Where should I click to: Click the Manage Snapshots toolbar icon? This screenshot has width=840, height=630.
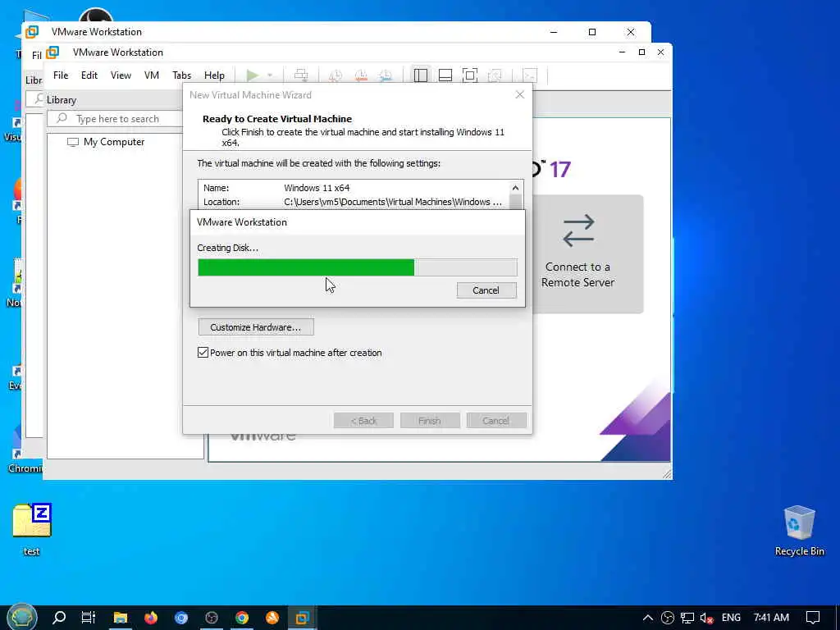pyautogui.click(x=386, y=75)
